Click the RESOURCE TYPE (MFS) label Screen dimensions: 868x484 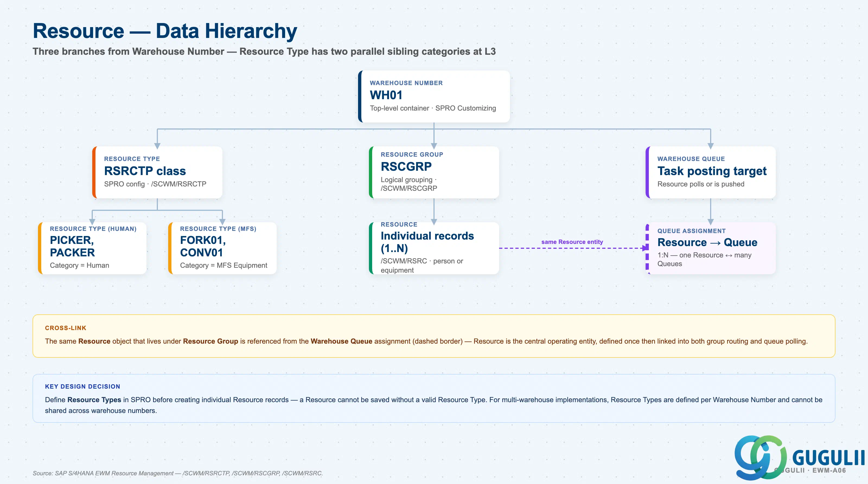218,229
